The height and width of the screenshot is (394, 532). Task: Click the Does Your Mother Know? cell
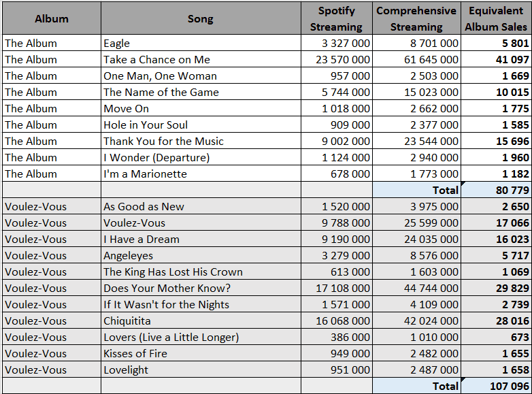pyautogui.click(x=201, y=288)
